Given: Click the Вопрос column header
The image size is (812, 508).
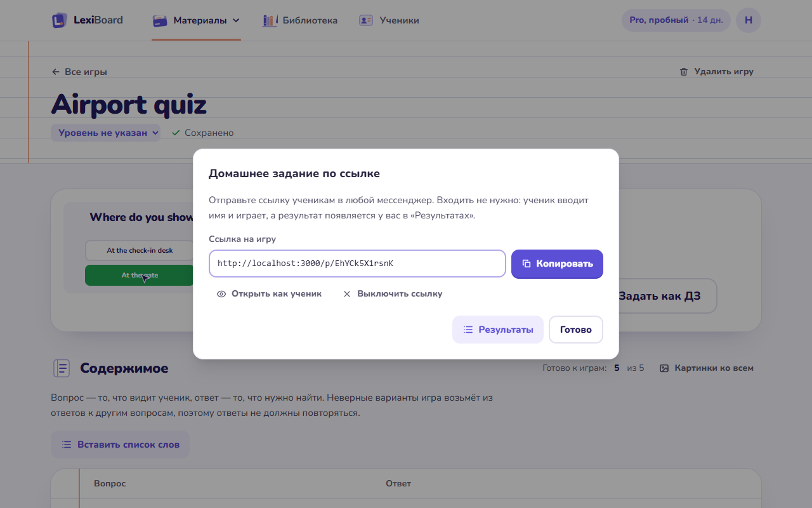Looking at the screenshot, I should coord(110,484).
